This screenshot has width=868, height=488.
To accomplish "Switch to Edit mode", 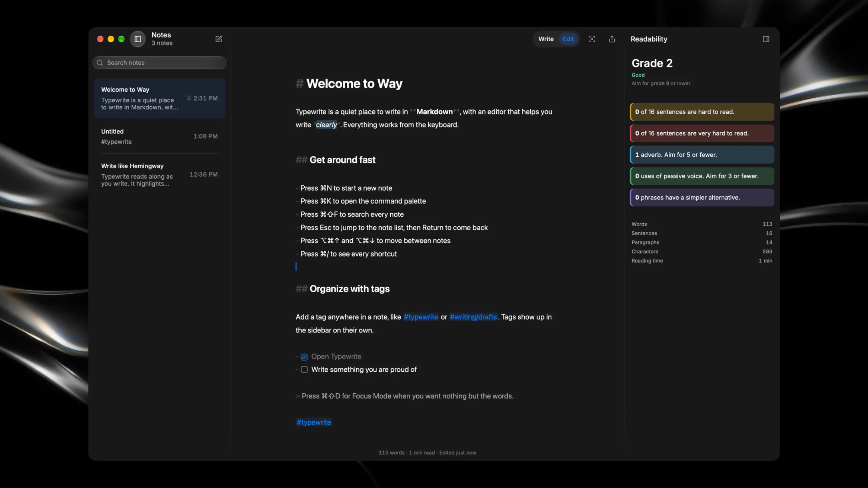I will click(568, 39).
